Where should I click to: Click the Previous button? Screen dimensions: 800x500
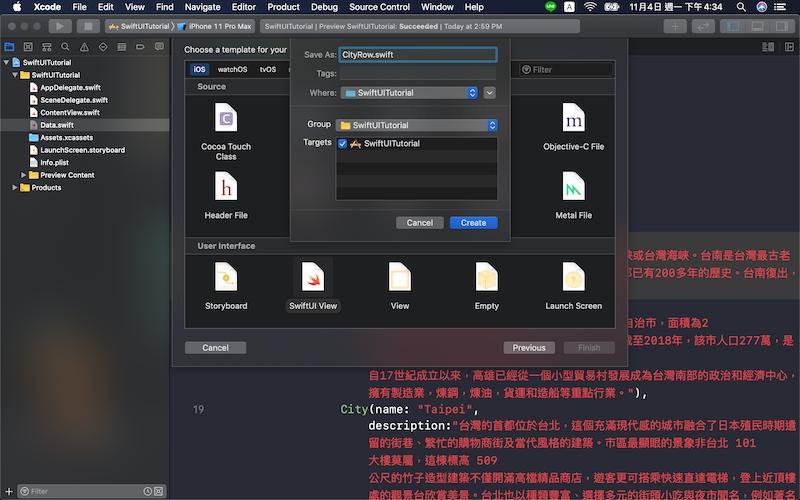[x=529, y=348]
